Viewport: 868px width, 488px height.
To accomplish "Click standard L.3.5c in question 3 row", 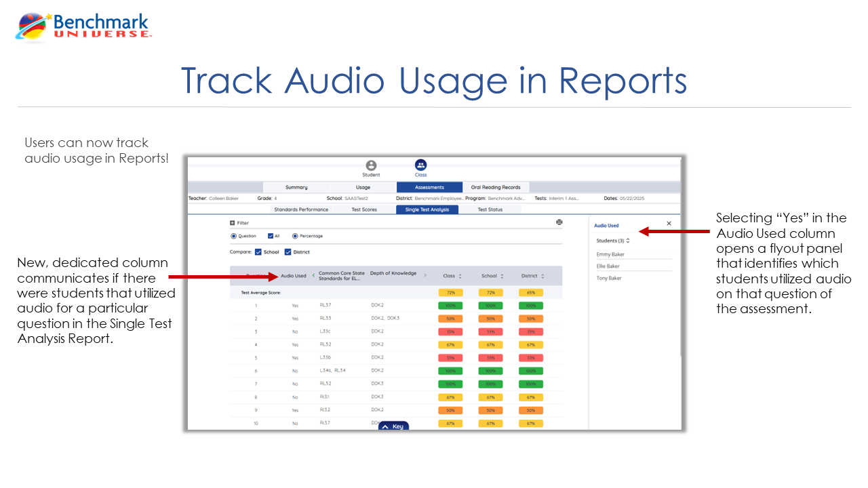I will pyautogui.click(x=325, y=332).
